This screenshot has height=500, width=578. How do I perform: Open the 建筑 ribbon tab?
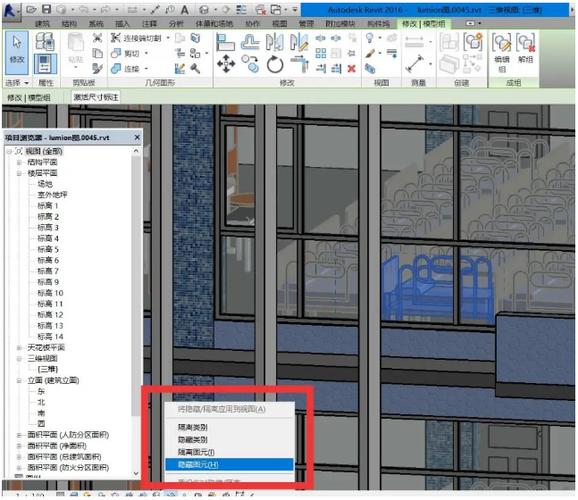[x=42, y=24]
